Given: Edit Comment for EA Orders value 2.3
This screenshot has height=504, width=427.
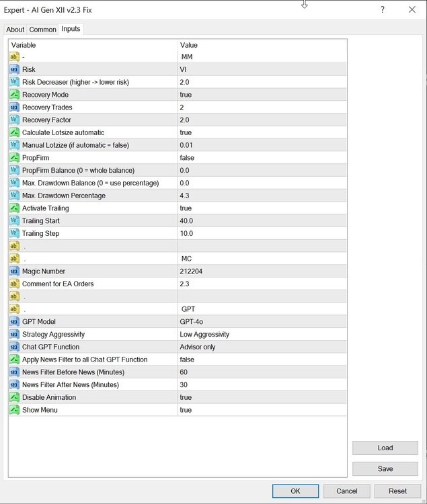Looking at the screenshot, I should coord(262,284).
